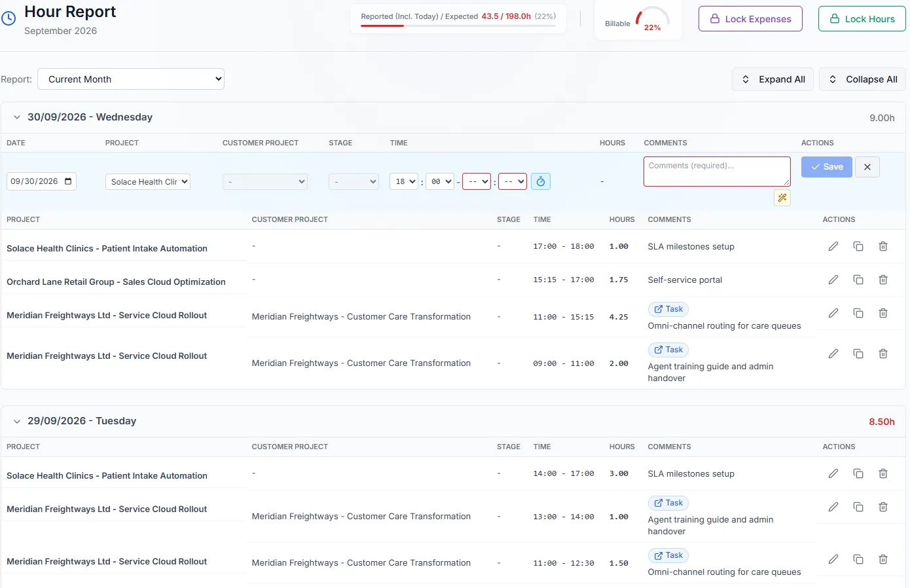Focus the required Comments text box
Image resolution: width=910 pixels, height=588 pixels.
tap(717, 171)
